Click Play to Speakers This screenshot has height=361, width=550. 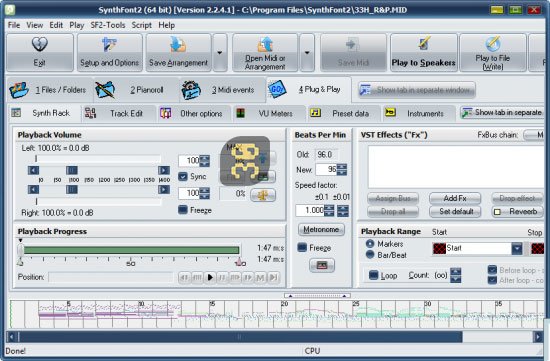[423, 53]
